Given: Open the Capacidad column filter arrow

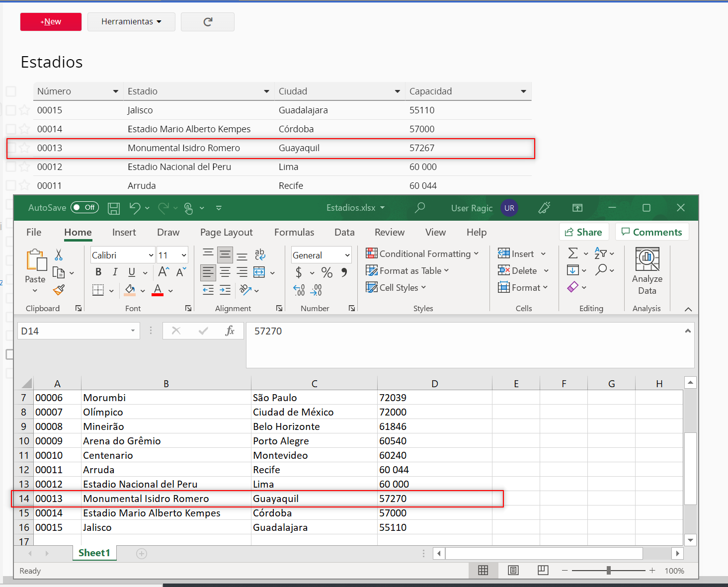Looking at the screenshot, I should click(523, 91).
